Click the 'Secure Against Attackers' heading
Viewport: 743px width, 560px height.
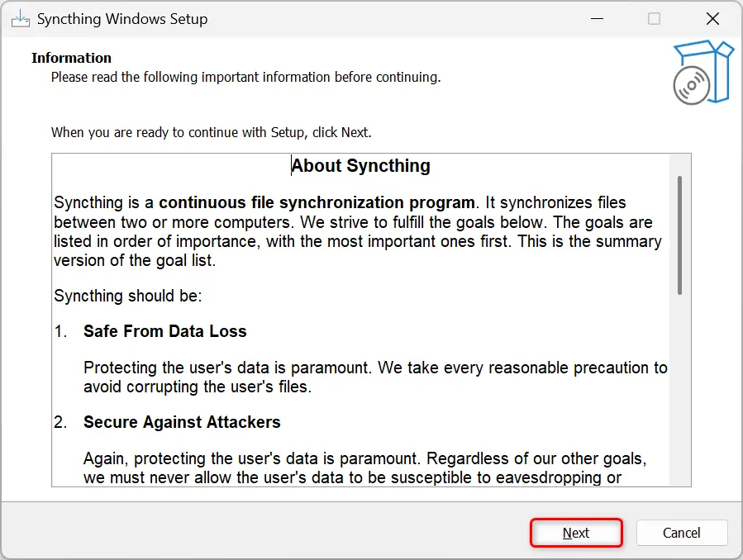(x=182, y=422)
